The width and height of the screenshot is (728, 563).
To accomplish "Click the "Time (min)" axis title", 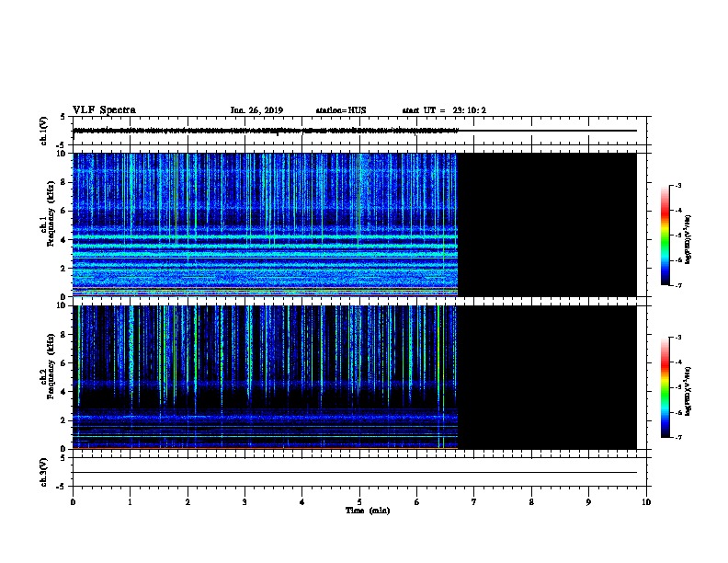I will (368, 511).
